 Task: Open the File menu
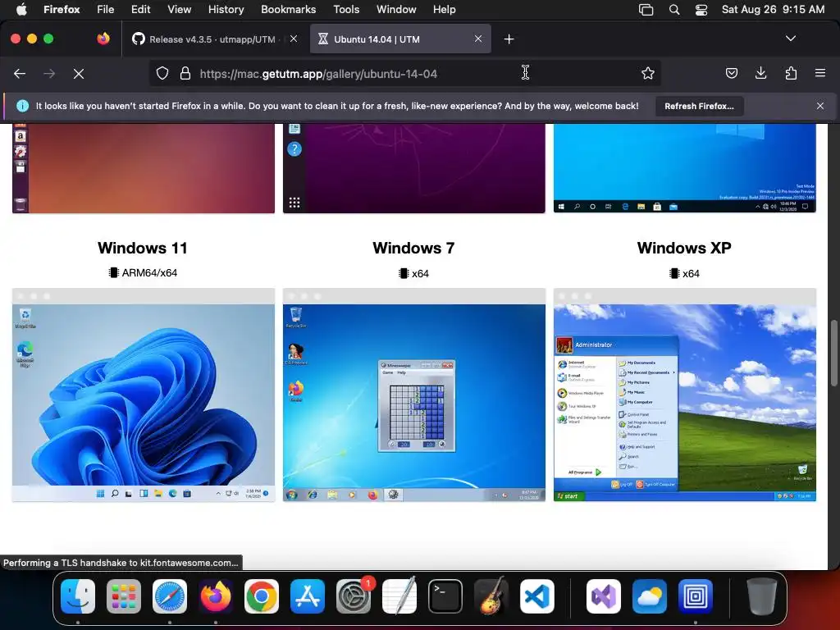(106, 9)
